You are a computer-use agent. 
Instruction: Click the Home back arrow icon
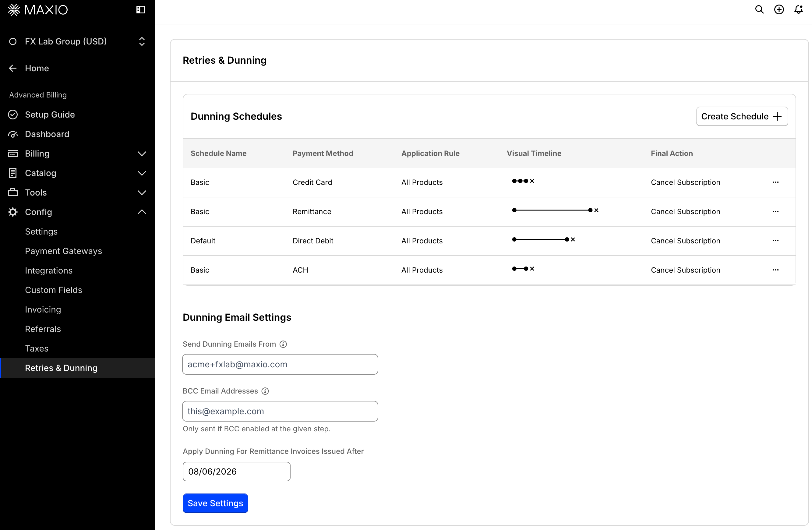click(12, 68)
